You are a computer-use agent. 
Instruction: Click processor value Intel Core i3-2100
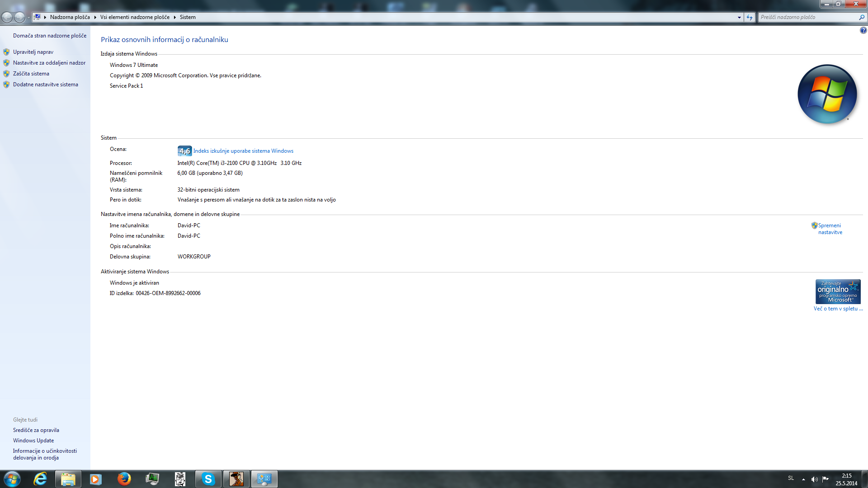click(x=240, y=163)
